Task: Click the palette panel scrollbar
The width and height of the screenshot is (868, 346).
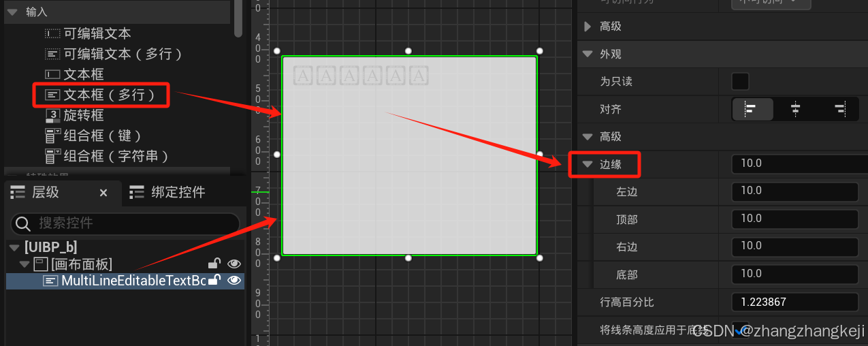Action: (238, 18)
